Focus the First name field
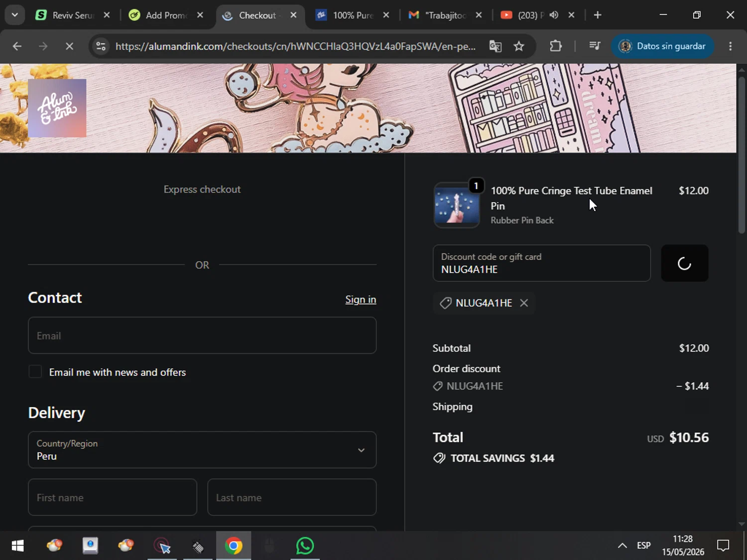Viewport: 747px width, 560px height. click(113, 497)
